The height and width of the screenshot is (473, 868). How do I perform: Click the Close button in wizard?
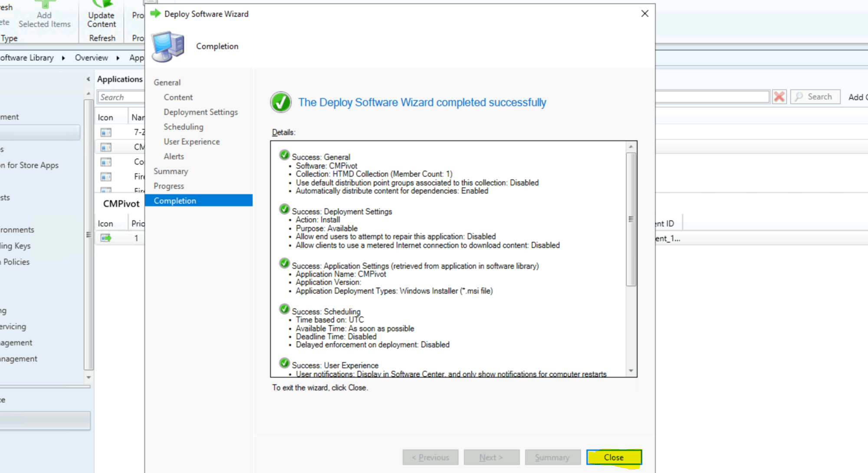[x=613, y=457]
